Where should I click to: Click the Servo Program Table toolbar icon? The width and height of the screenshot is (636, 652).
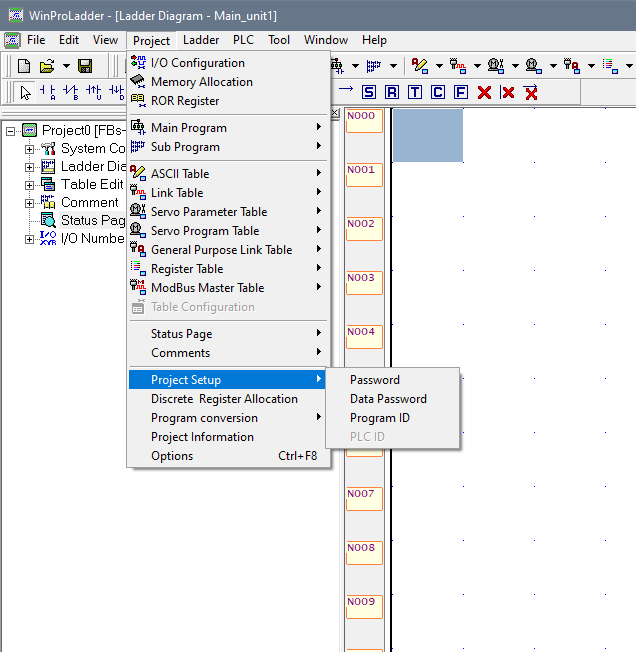pos(533,66)
